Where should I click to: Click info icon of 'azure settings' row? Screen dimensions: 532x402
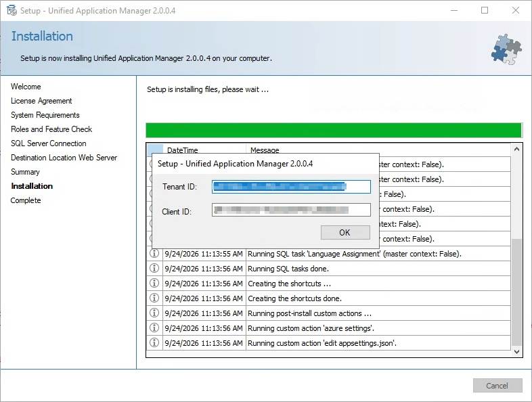tap(154, 328)
